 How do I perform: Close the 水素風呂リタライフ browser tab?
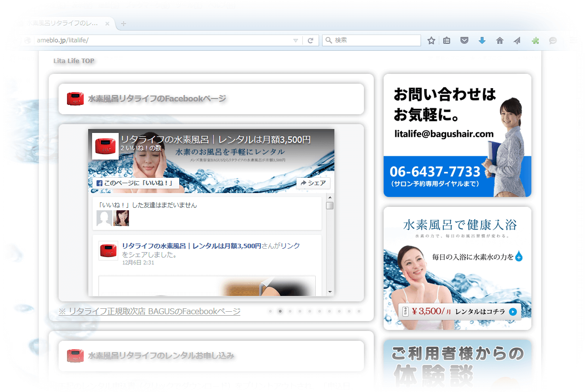click(107, 23)
